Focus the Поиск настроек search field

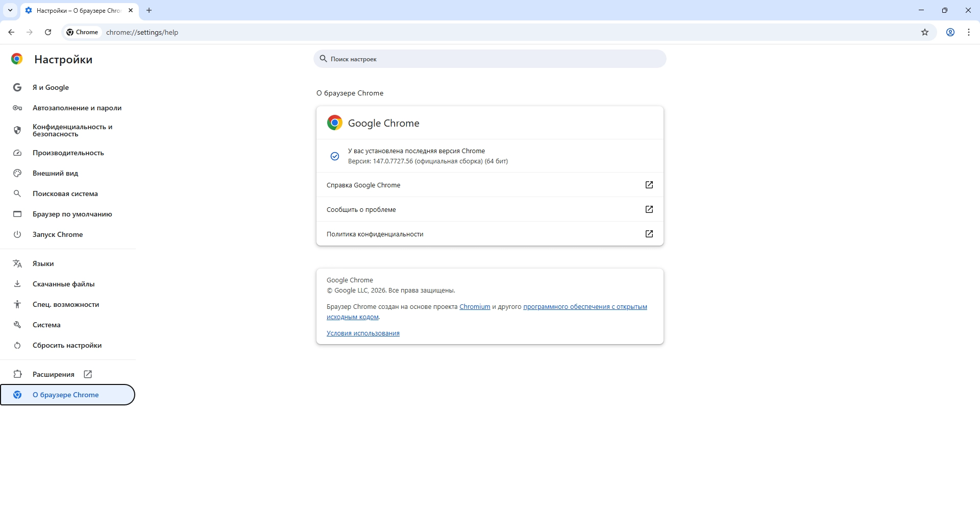(x=490, y=59)
